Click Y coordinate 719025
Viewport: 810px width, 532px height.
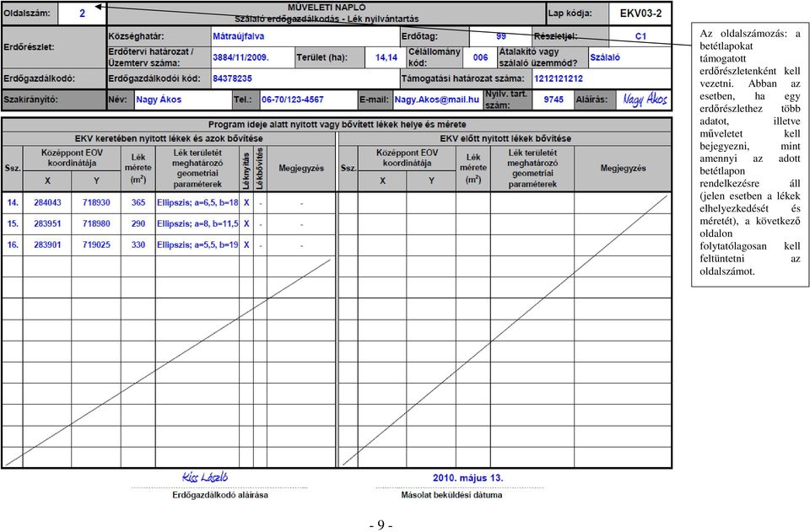(96, 245)
